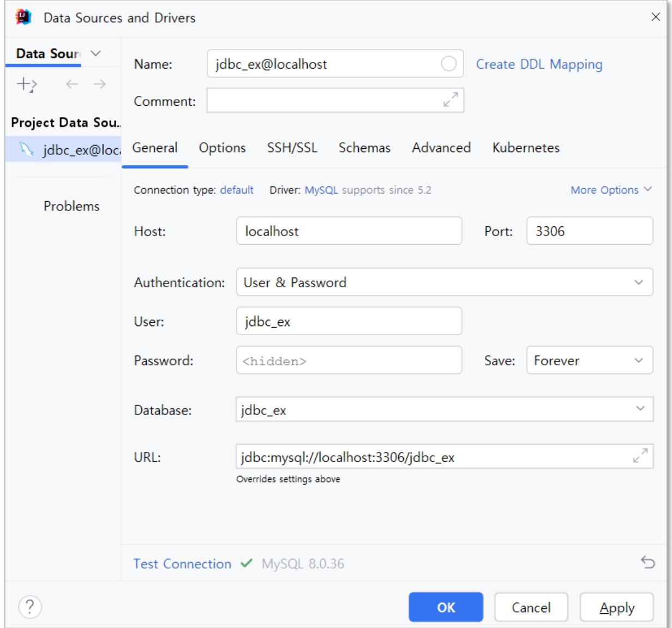672x628 pixels.
Task: Click the IntelliJ icon in title bar
Action: [23, 17]
